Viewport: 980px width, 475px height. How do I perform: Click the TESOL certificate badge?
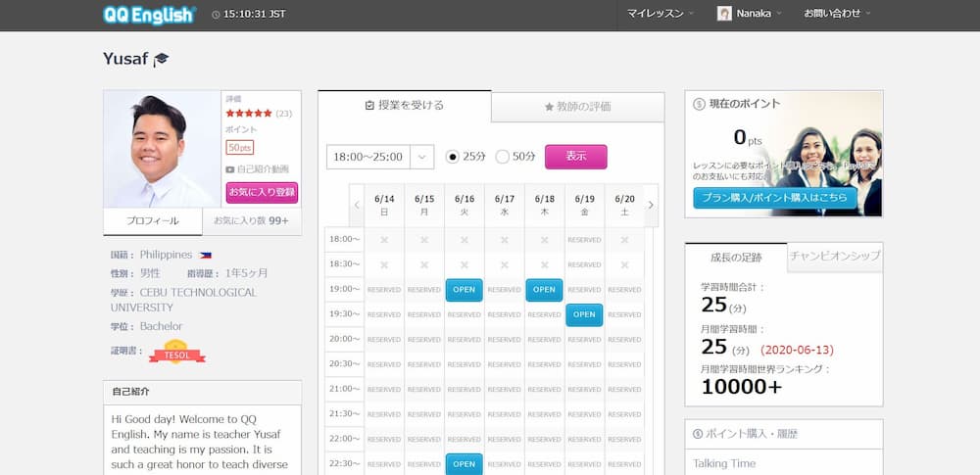pos(176,352)
